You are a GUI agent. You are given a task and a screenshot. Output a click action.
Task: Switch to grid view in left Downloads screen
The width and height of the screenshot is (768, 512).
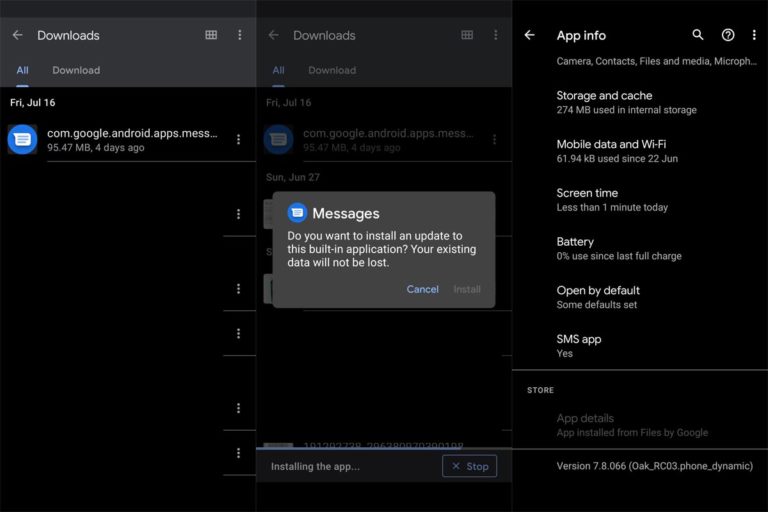pyautogui.click(x=211, y=35)
